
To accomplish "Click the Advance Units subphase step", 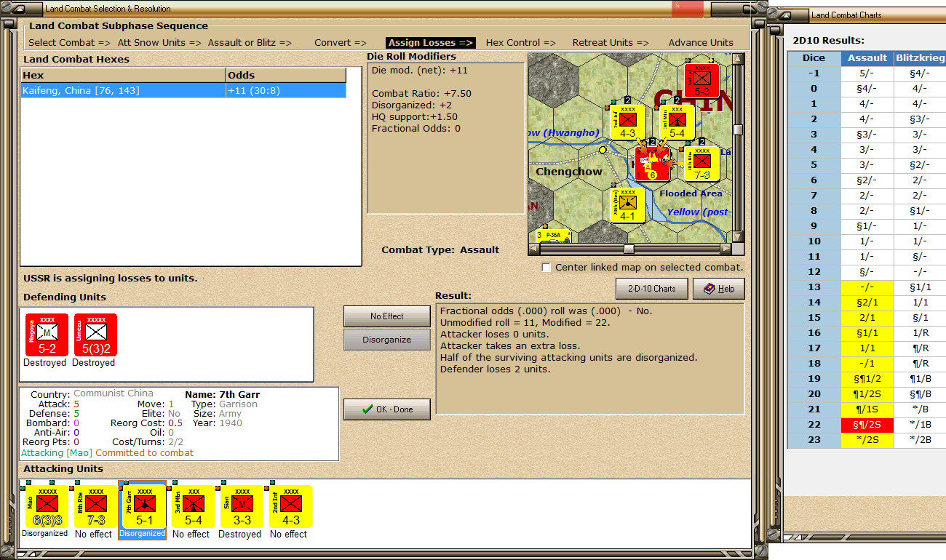I will 701,42.
